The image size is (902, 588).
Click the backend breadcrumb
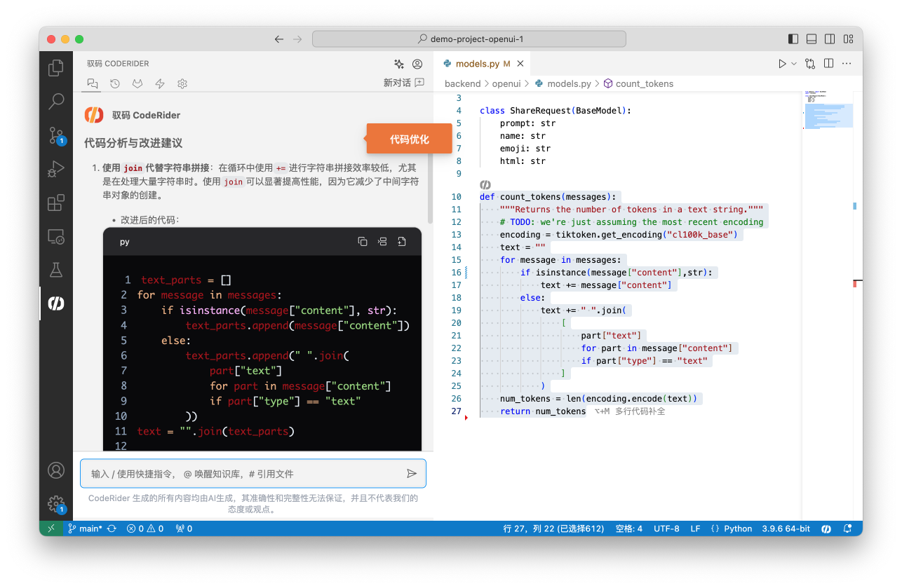(462, 83)
